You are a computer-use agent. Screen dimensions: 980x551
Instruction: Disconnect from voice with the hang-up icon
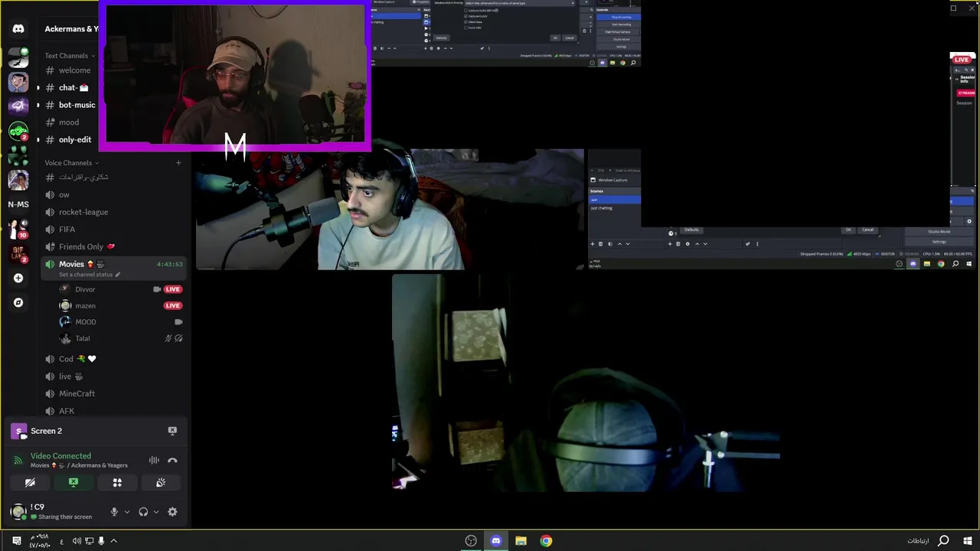172,460
